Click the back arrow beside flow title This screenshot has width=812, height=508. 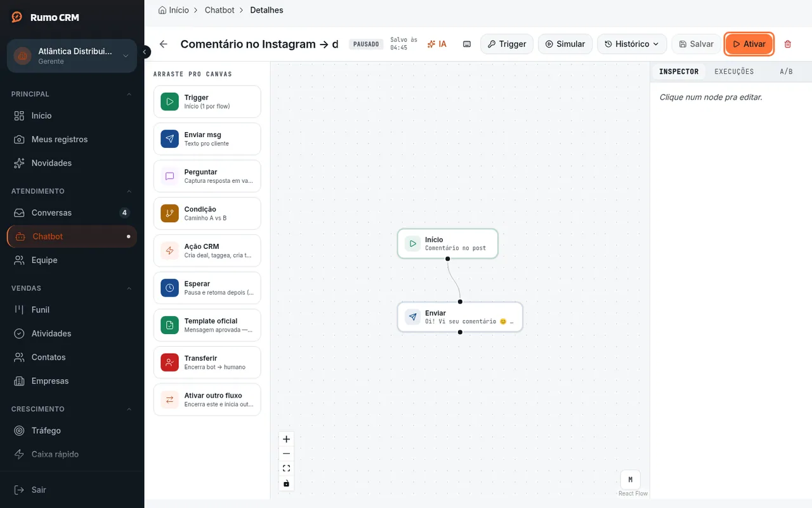tap(164, 44)
